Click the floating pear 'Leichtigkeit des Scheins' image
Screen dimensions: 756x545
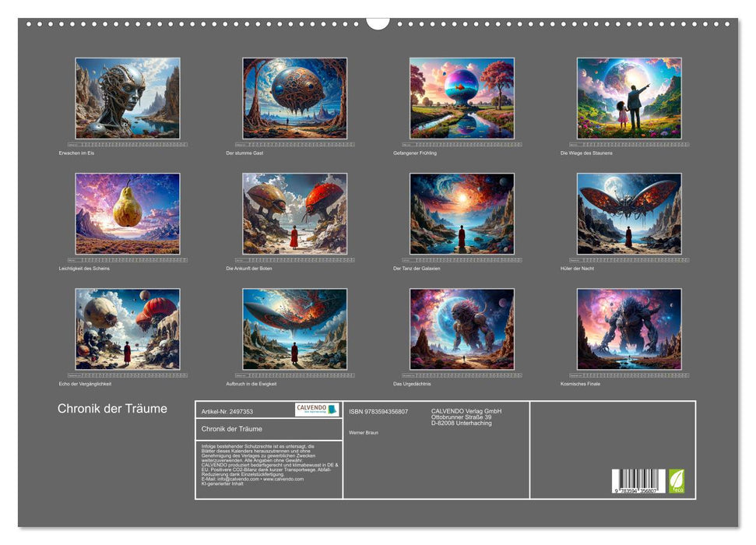click(127, 213)
